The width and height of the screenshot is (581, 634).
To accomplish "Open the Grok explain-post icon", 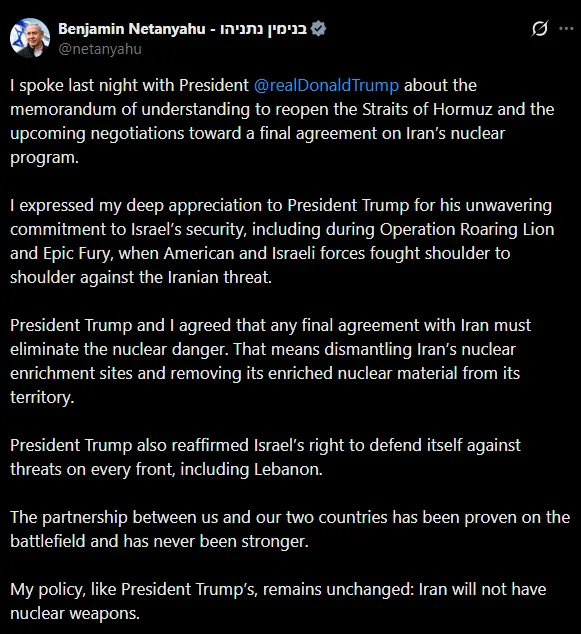I will pyautogui.click(x=540, y=29).
